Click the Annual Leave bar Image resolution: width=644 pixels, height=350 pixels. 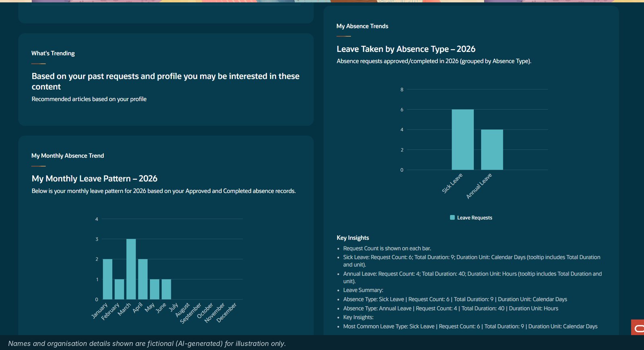492,149
